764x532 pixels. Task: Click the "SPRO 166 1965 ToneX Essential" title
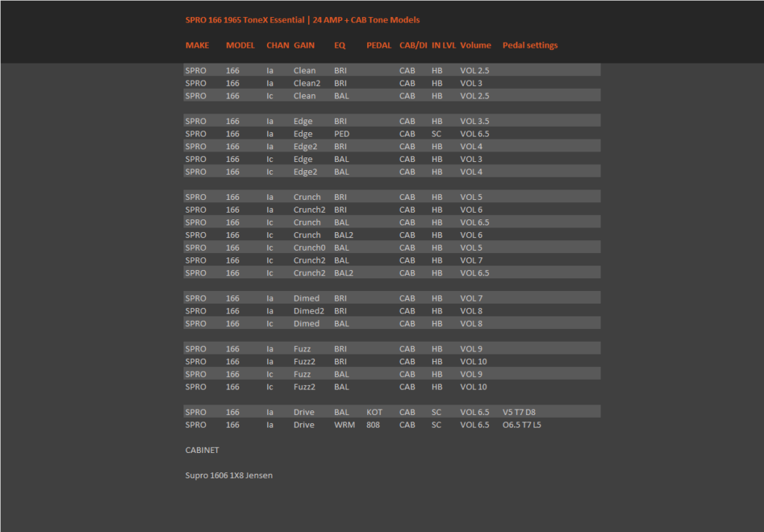coord(245,20)
